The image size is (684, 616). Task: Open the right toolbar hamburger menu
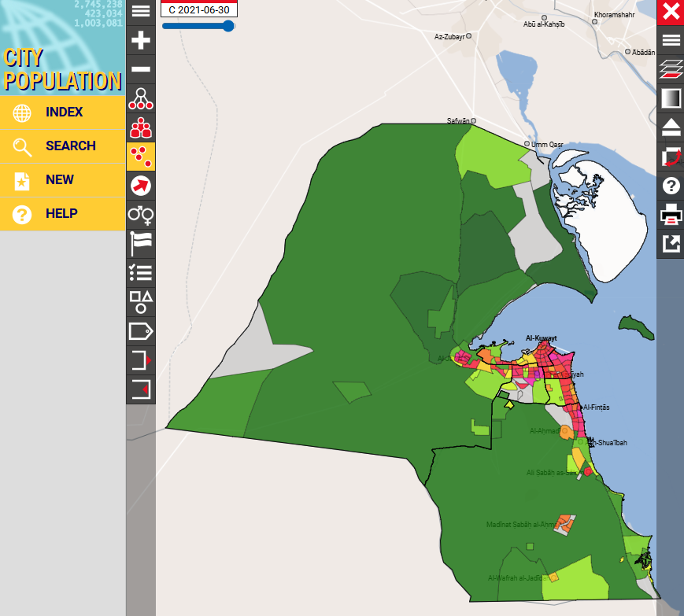tap(671, 41)
